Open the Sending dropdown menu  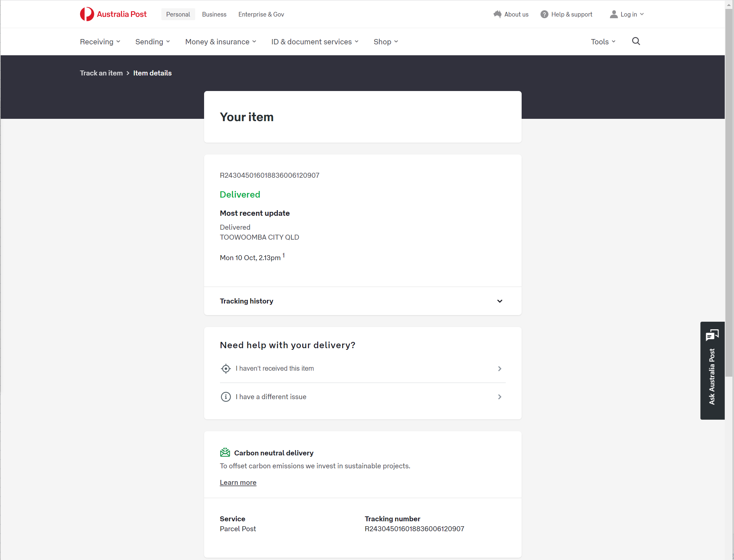tap(152, 42)
